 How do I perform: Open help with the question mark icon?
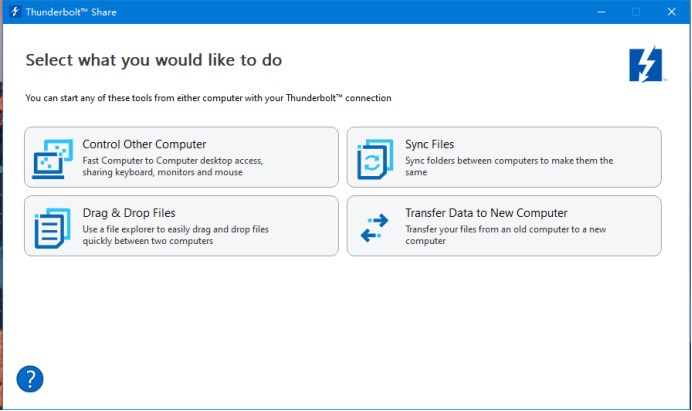tap(31, 379)
